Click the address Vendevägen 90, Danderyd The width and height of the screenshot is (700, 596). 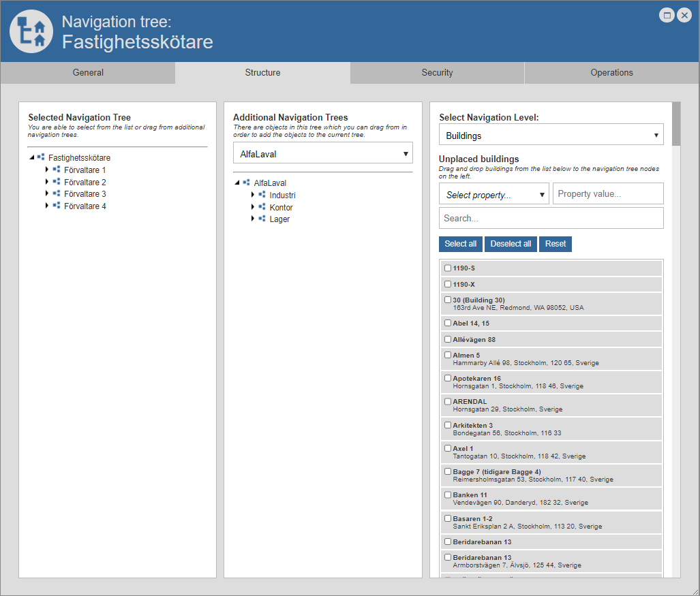[x=521, y=502]
